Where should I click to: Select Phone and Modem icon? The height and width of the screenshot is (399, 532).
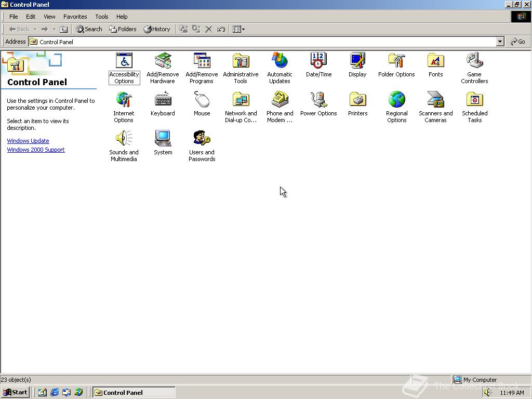tap(280, 107)
